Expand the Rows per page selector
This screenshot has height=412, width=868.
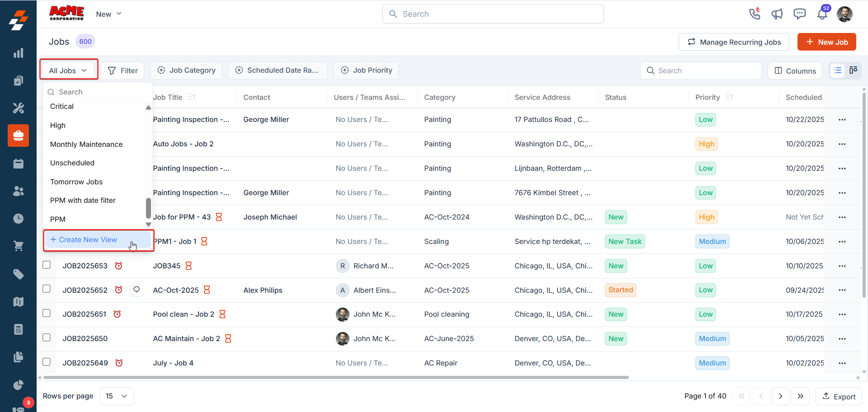pos(117,396)
